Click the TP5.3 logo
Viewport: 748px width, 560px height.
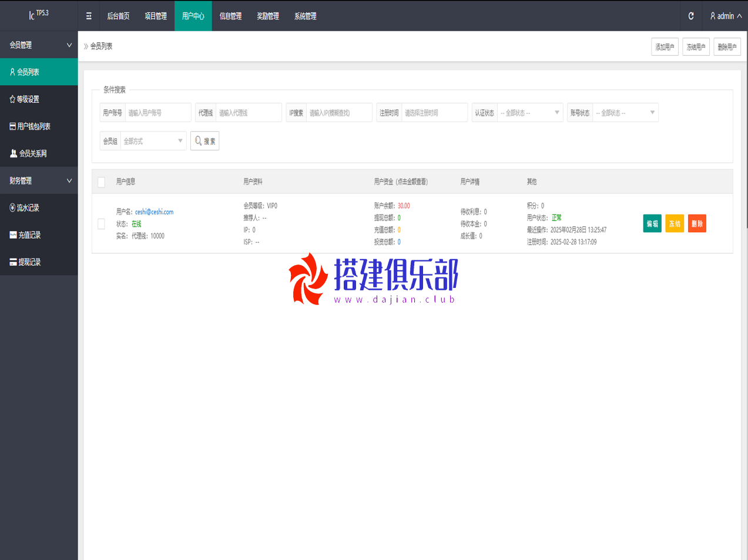(x=39, y=14)
